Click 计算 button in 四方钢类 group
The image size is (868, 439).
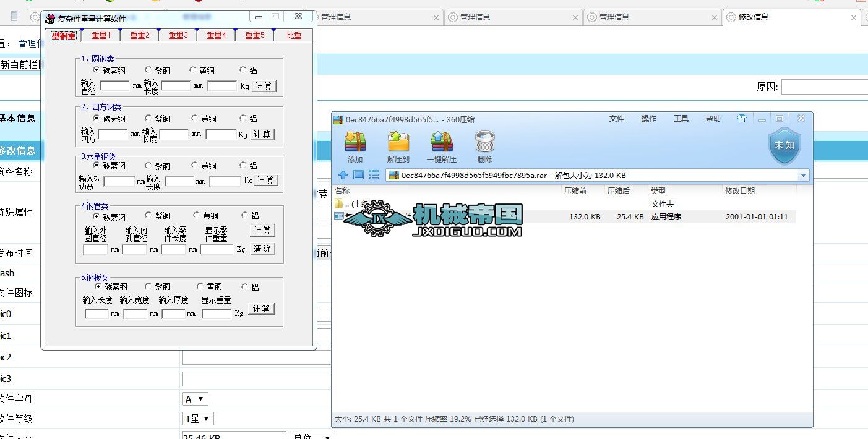pos(262,134)
